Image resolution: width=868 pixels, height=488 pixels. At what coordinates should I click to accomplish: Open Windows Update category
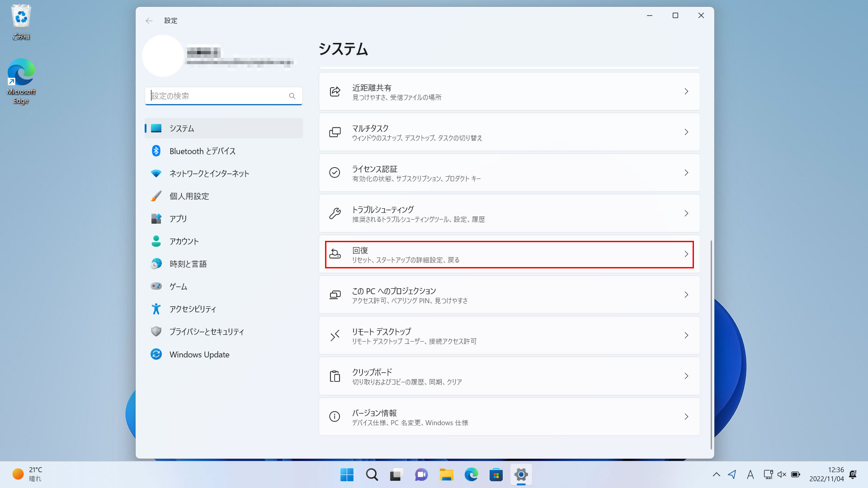[224, 354]
